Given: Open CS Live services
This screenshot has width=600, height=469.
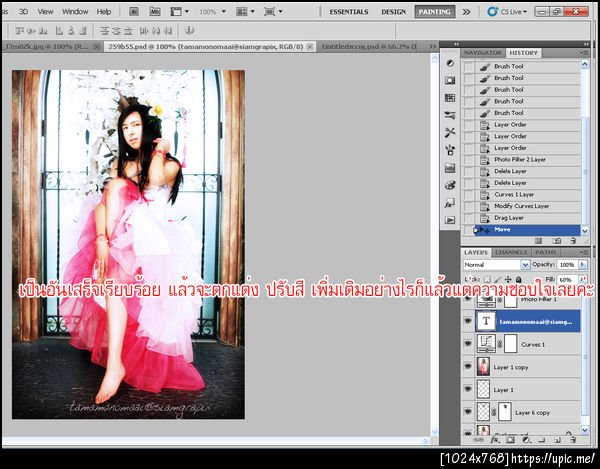Looking at the screenshot, I should click(x=507, y=12).
